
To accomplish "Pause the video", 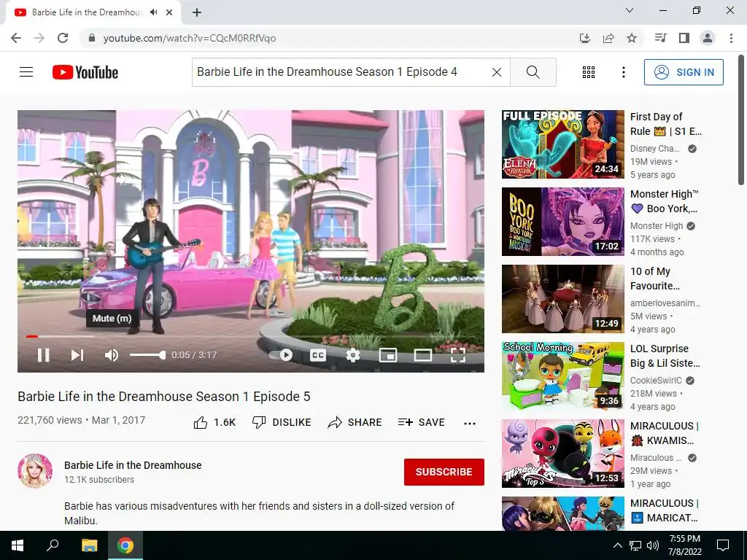I will pyautogui.click(x=43, y=355).
